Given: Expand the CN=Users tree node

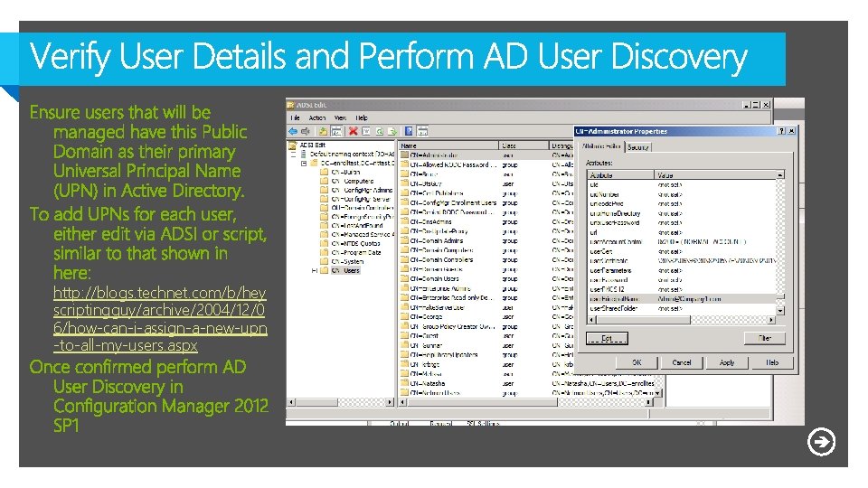Looking at the screenshot, I should (x=315, y=270).
